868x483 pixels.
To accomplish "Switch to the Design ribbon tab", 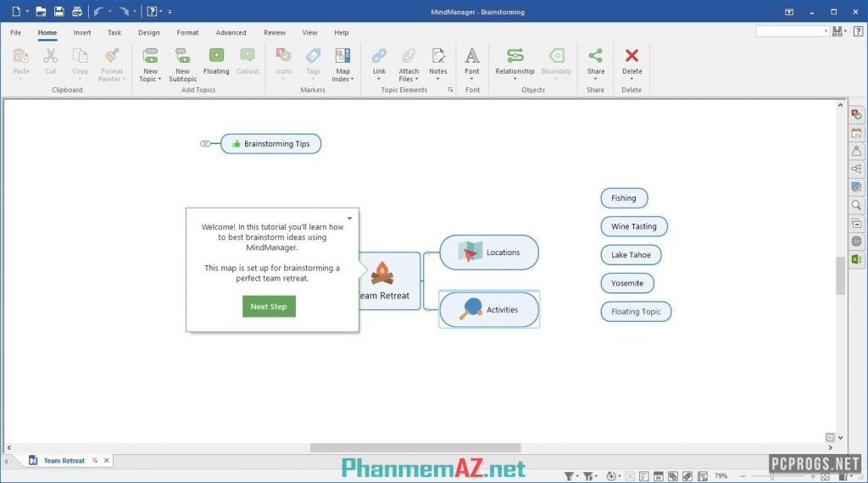I will (149, 33).
